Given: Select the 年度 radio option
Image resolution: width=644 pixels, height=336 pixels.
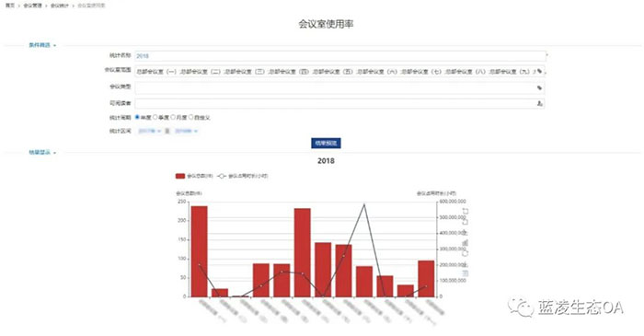Looking at the screenshot, I should [x=137, y=118].
